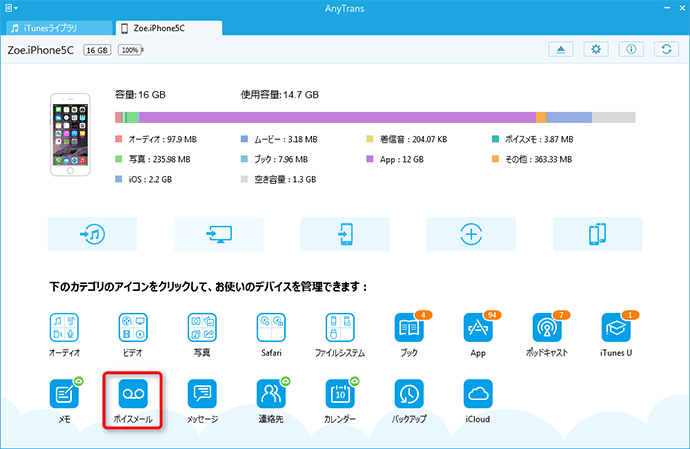
Task: Click the text 写真 : 235.98 MB
Action: (x=159, y=159)
